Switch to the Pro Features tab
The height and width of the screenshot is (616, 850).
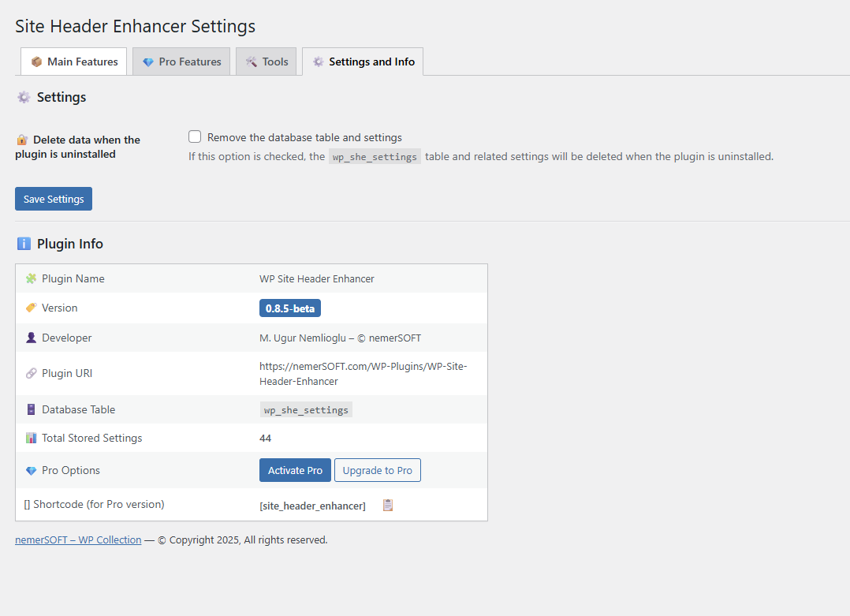pos(181,61)
